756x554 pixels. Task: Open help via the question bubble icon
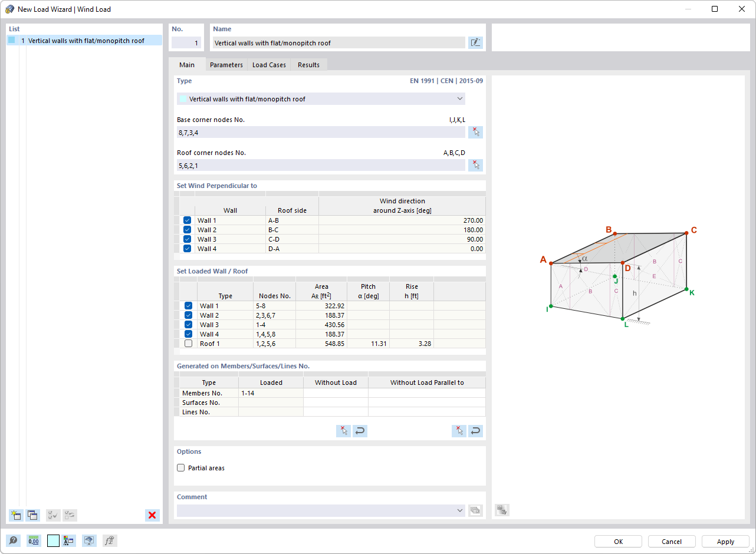(x=13, y=540)
